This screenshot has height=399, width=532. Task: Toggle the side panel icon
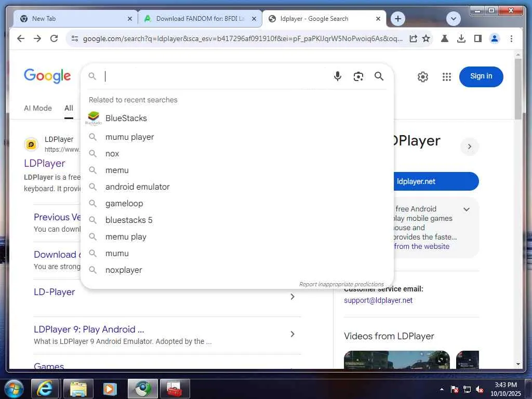point(478,38)
